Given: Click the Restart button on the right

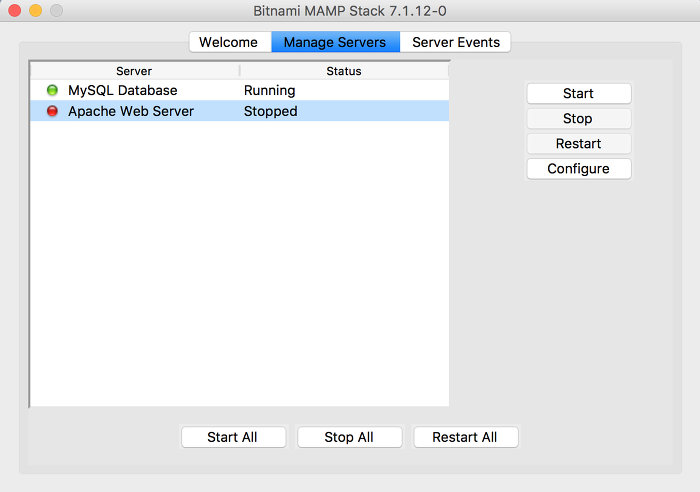Looking at the screenshot, I should click(x=579, y=143).
